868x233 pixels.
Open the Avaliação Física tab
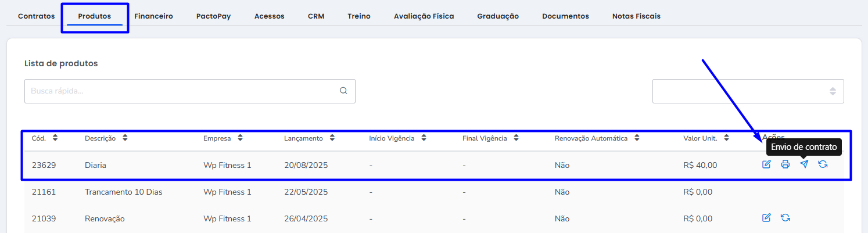click(x=424, y=16)
